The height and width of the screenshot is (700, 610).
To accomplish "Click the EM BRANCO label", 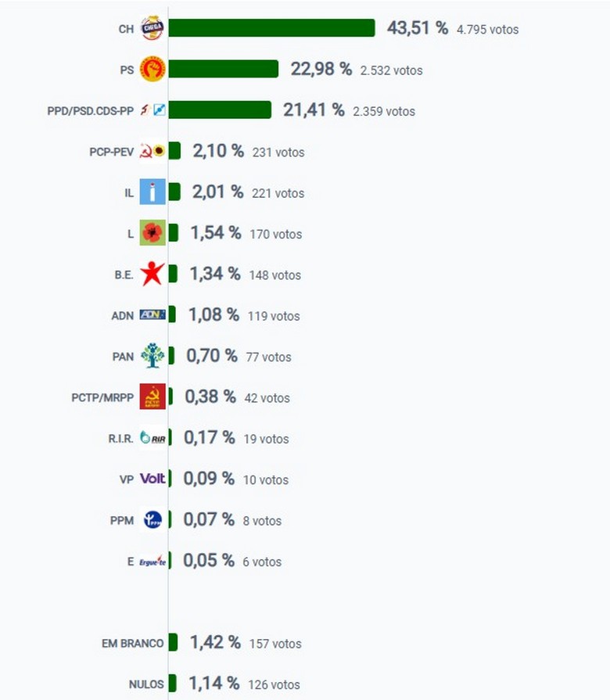I will (132, 644).
